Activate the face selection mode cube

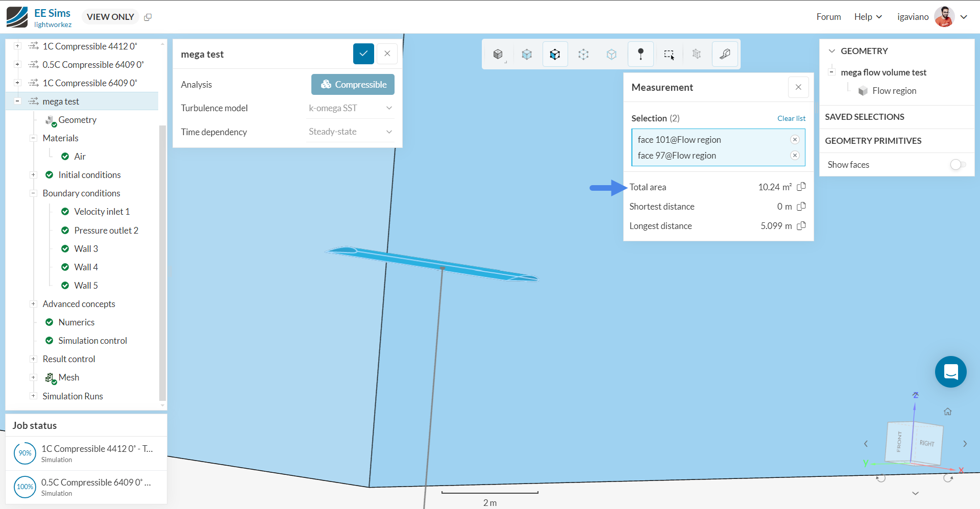(555, 54)
